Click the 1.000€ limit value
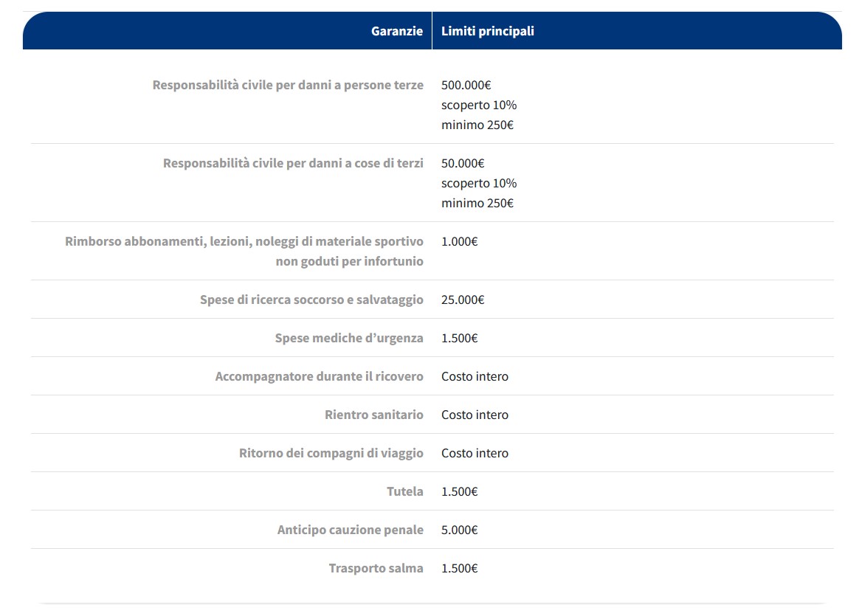Screen dimensions: 859x616 (459, 241)
